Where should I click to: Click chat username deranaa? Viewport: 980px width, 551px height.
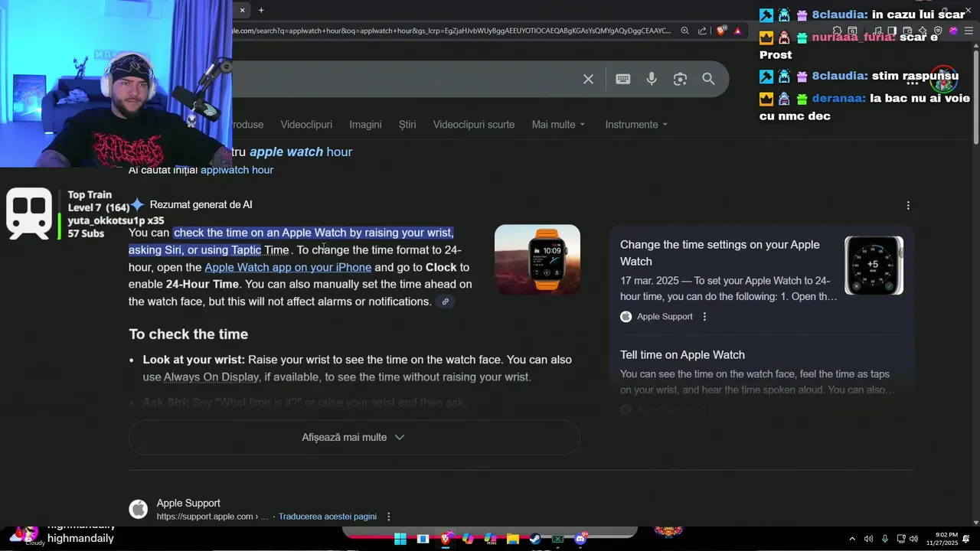(x=838, y=98)
